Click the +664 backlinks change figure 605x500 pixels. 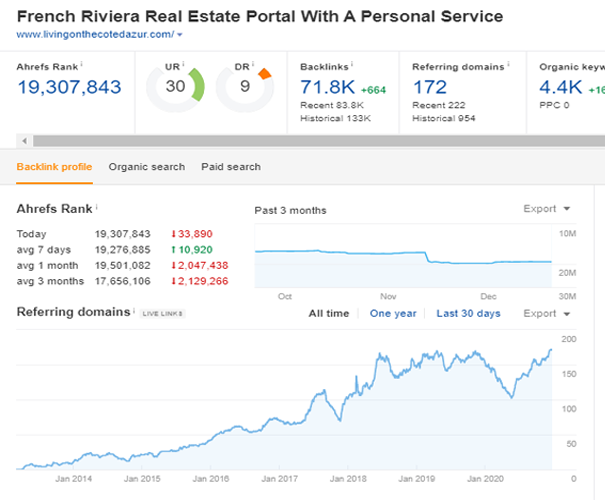(373, 90)
